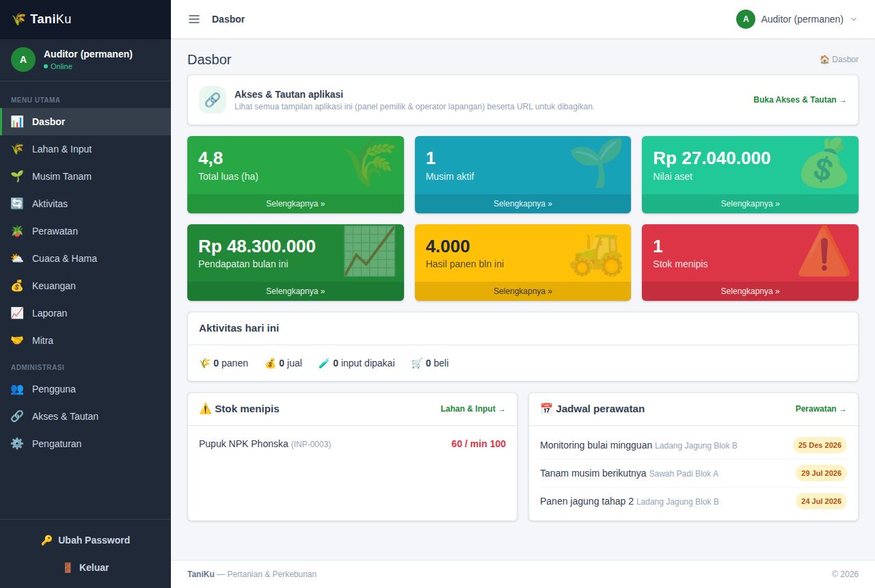Click the house icon in breadcrumb
Image resolution: width=875 pixels, height=588 pixels.
tap(824, 59)
